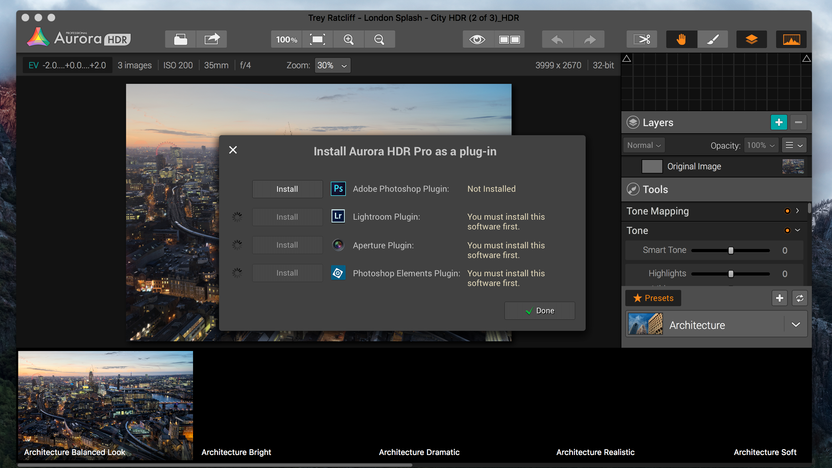The image size is (832, 468).
Task: Toggle quick preview eye icon
Action: pyautogui.click(x=478, y=39)
